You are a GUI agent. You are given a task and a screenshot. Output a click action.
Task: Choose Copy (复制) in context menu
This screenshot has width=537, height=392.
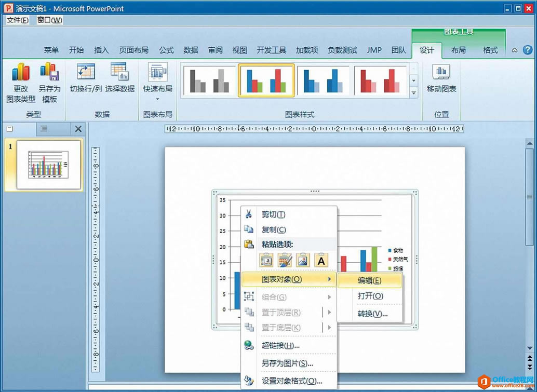pos(289,229)
